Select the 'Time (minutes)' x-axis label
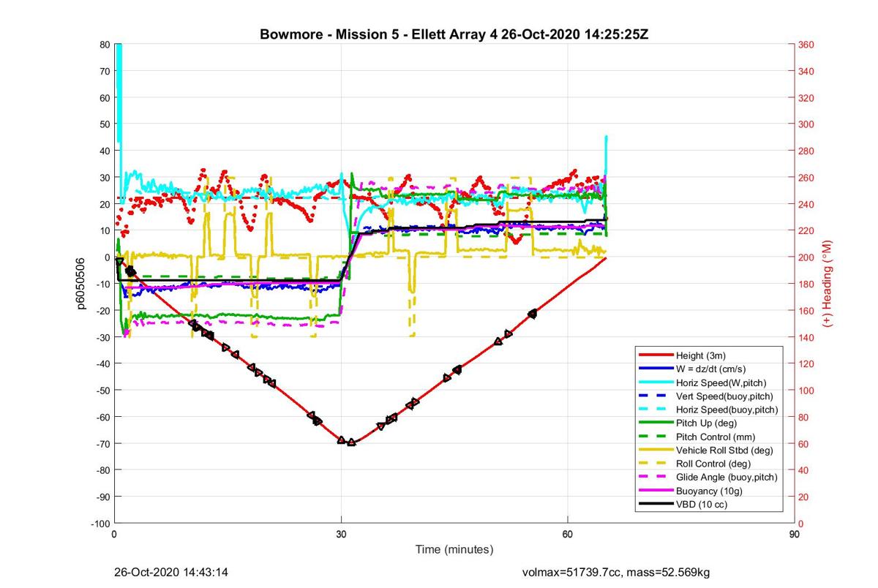The height and width of the screenshot is (588, 878). pyautogui.click(x=454, y=549)
